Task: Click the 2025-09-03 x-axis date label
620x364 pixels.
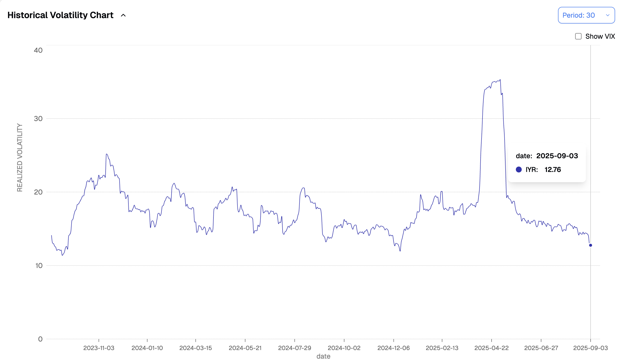Action: [590, 348]
